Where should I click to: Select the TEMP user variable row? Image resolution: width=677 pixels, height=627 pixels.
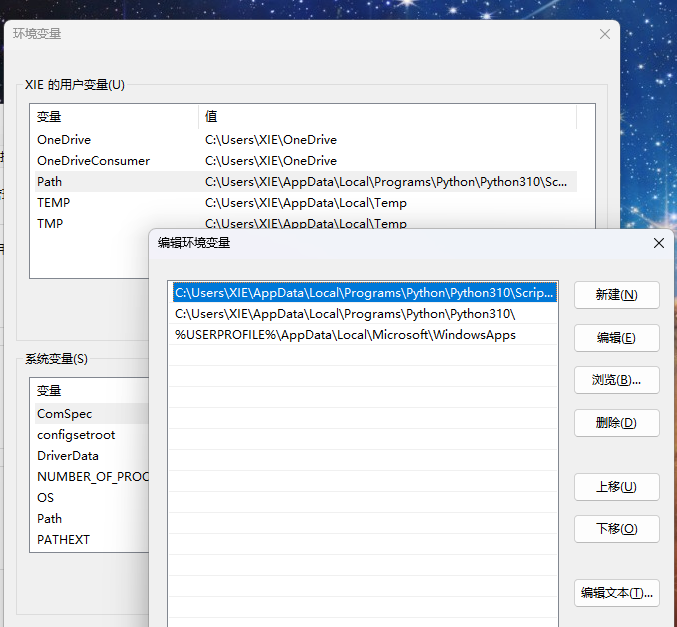pos(306,203)
